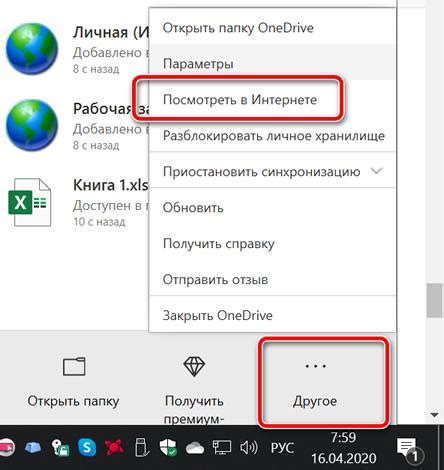Click the Excel icon for Книга 1
444x470 pixels.
30,202
